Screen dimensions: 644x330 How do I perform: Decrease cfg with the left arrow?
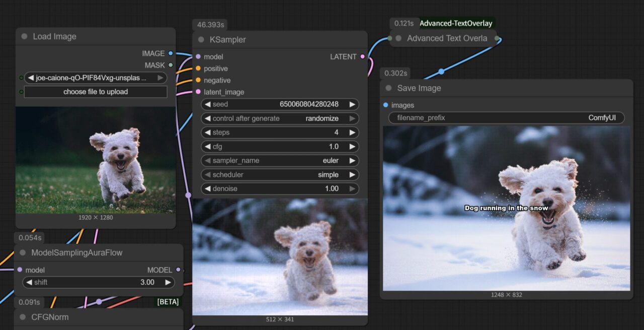(207, 147)
